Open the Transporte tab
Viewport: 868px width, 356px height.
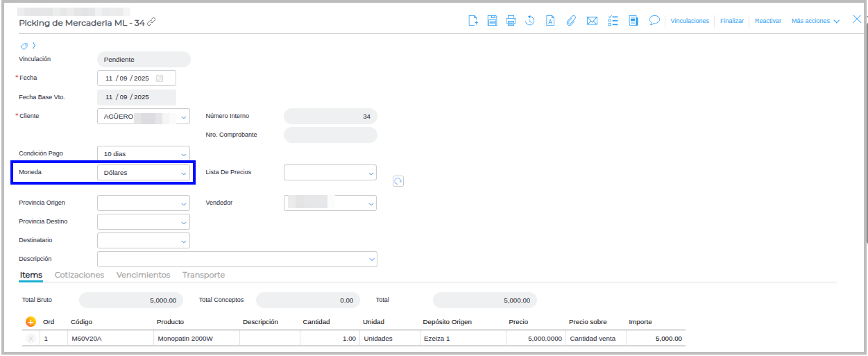[203, 275]
